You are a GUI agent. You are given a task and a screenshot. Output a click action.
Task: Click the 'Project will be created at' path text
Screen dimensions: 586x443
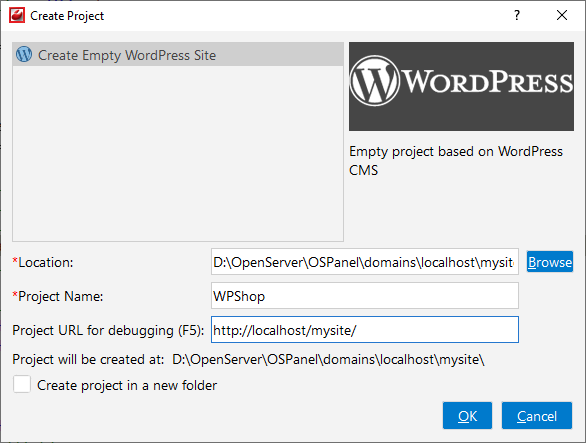[328, 360]
